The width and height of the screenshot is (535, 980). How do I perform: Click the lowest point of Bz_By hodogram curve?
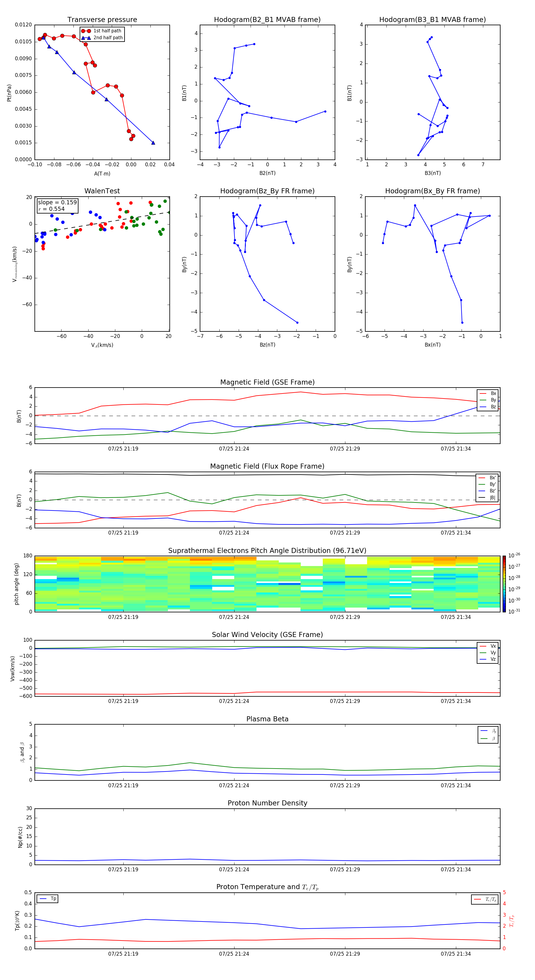298,323
